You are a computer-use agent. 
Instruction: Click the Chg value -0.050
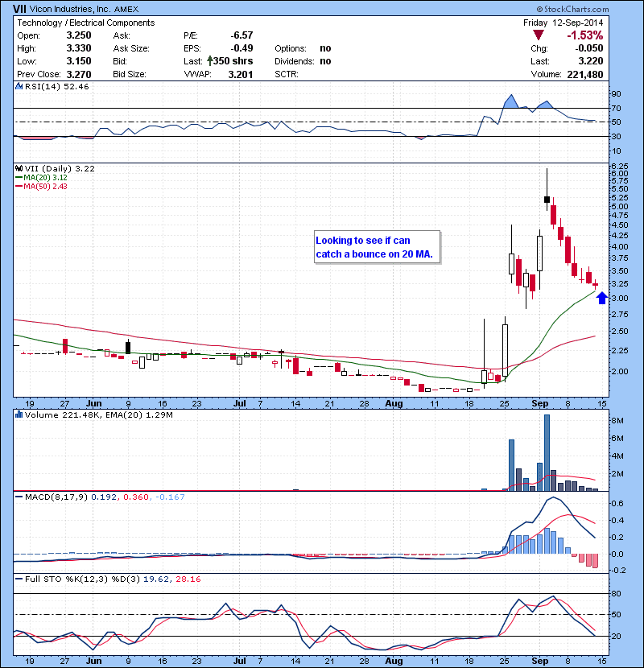coord(589,48)
